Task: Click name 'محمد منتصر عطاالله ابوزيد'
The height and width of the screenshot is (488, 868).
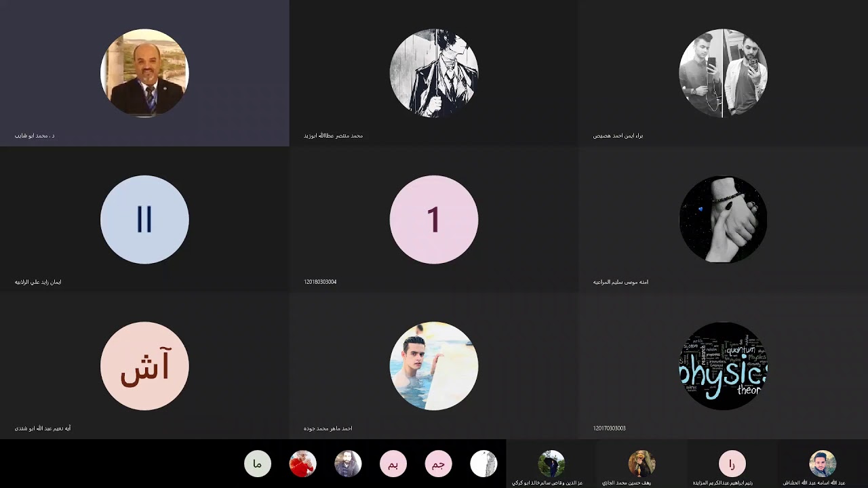Action: tap(333, 136)
